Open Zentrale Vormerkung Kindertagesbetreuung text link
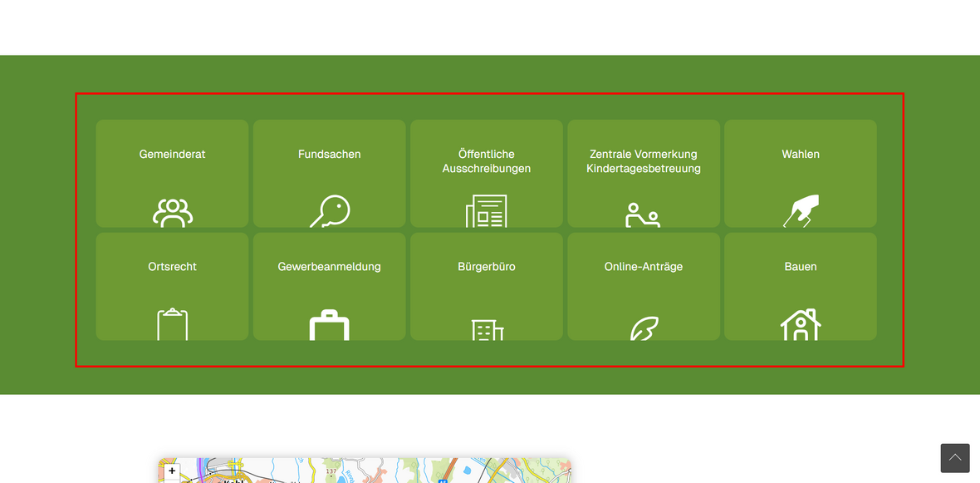This screenshot has width=980, height=483. point(643,161)
